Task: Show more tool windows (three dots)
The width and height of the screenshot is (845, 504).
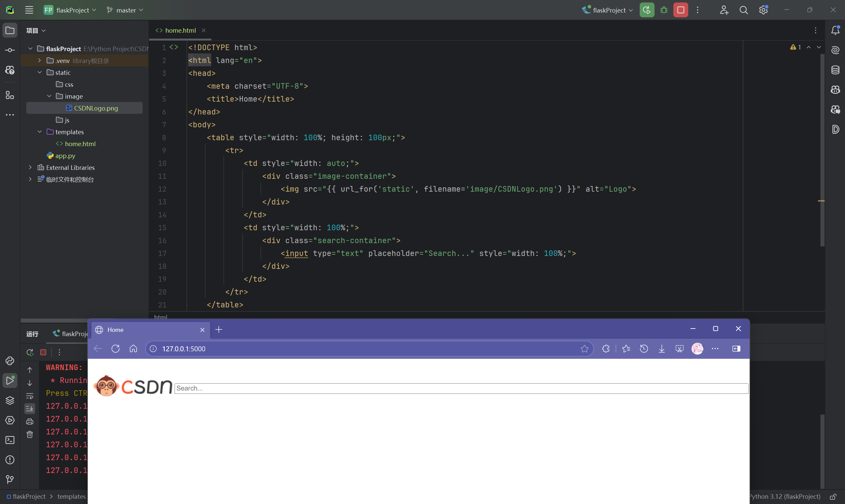Action: pyautogui.click(x=10, y=115)
